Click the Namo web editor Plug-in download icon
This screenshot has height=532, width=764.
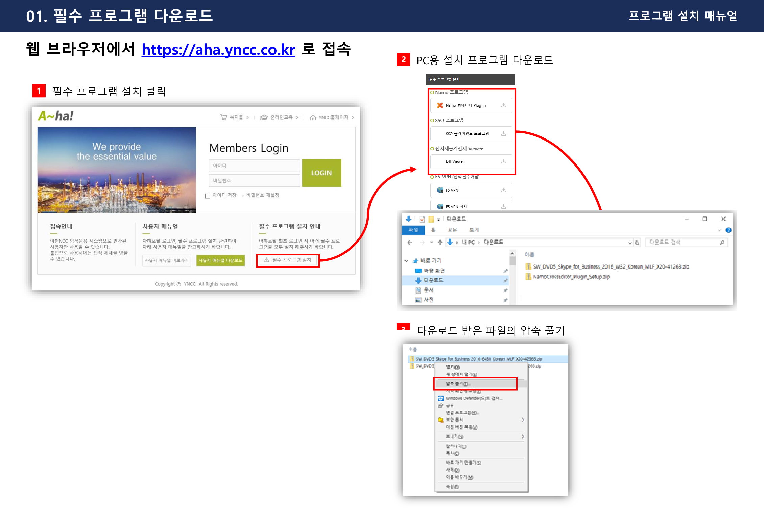coord(503,105)
